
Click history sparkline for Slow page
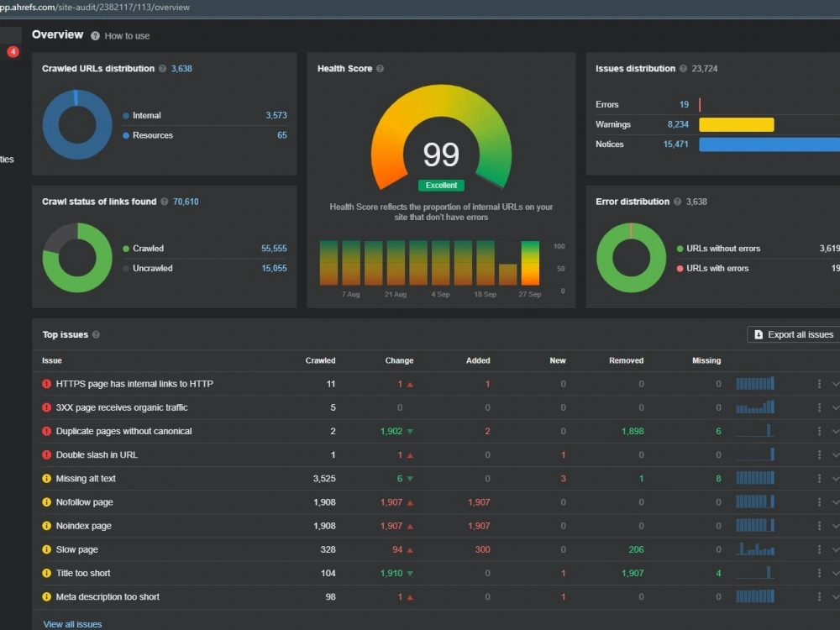pyautogui.click(x=755, y=549)
